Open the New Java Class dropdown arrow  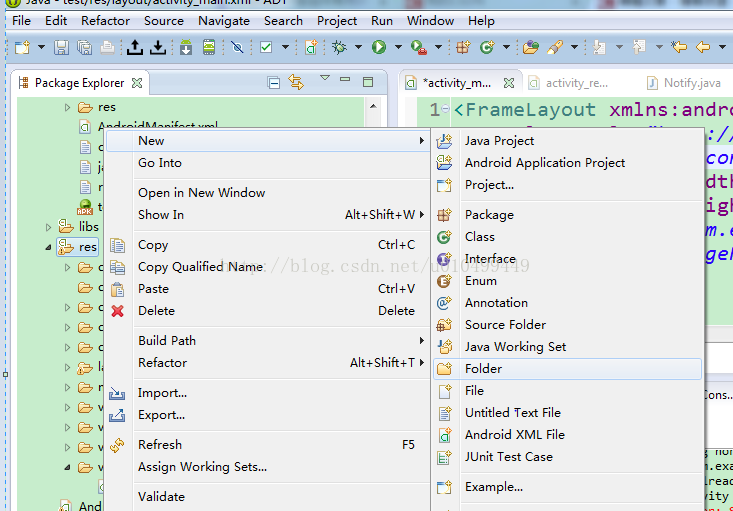click(x=506, y=47)
